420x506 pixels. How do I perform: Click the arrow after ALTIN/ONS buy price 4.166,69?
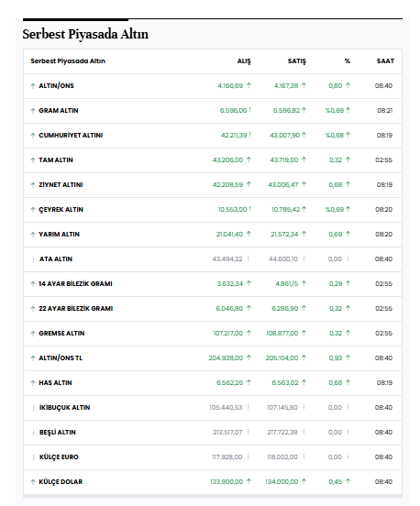coord(249,85)
